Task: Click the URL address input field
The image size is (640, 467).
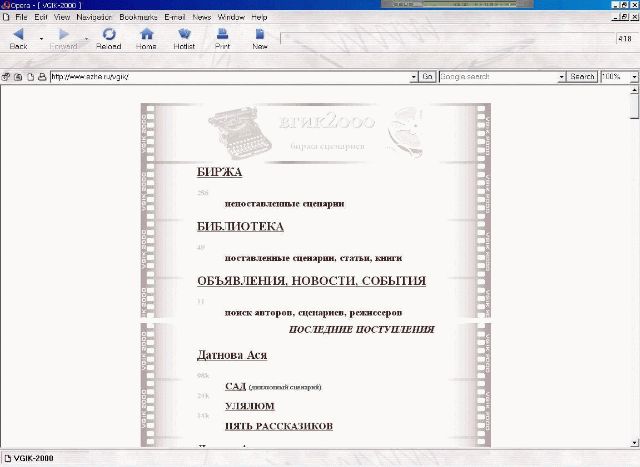Action: 230,77
